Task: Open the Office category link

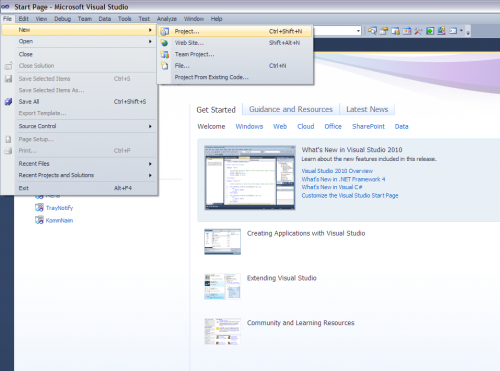Action: 333,127
